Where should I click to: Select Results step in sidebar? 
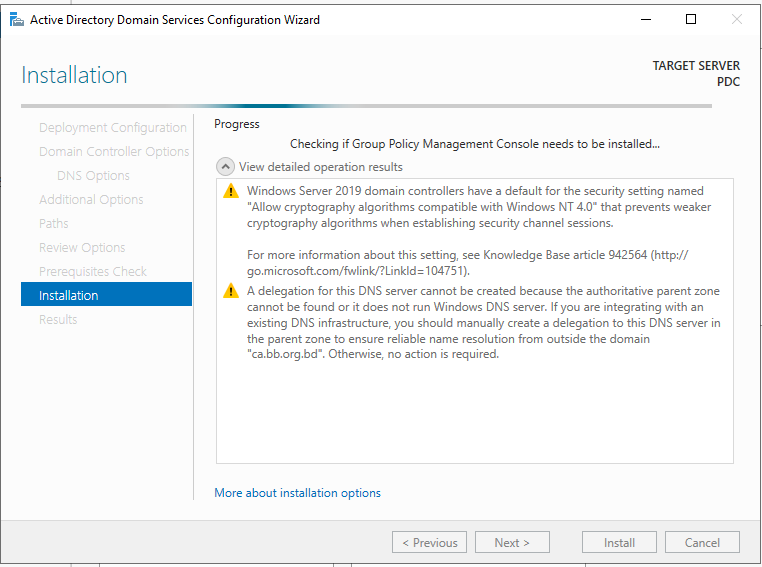(x=58, y=320)
